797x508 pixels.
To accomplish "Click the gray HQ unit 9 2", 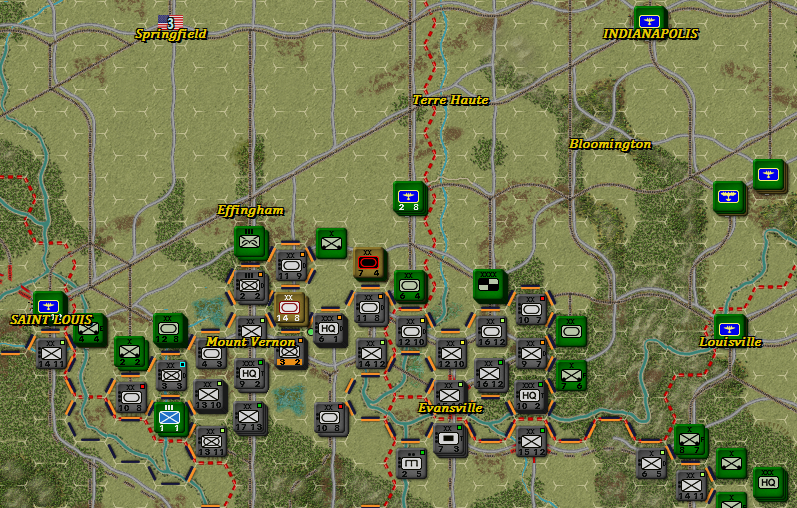I will coord(249,374).
